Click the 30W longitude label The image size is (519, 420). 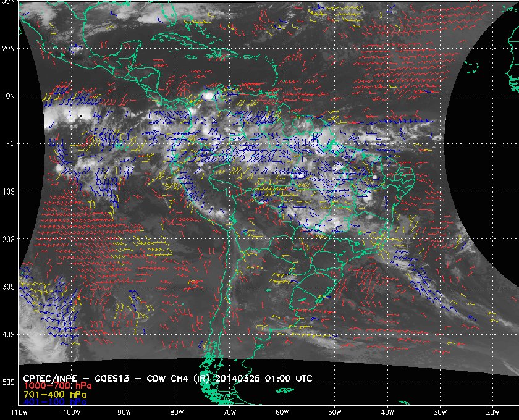point(440,413)
